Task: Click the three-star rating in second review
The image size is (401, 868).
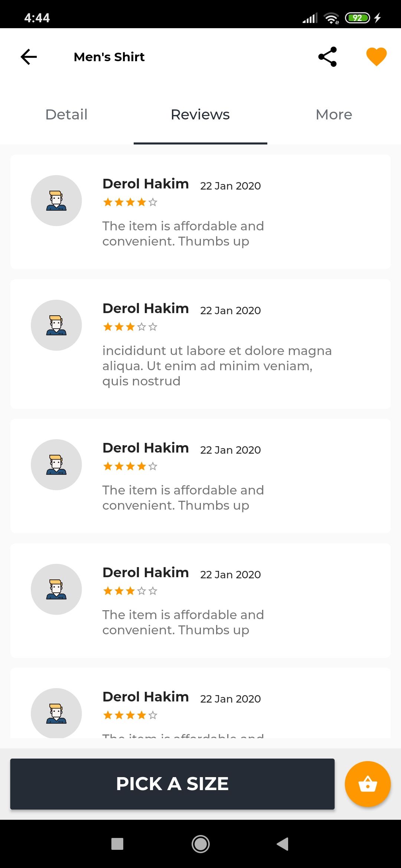Action: (x=130, y=327)
